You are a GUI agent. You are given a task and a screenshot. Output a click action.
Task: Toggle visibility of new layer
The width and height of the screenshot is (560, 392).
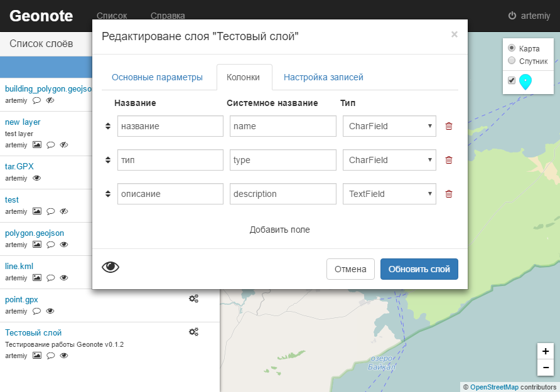64,145
